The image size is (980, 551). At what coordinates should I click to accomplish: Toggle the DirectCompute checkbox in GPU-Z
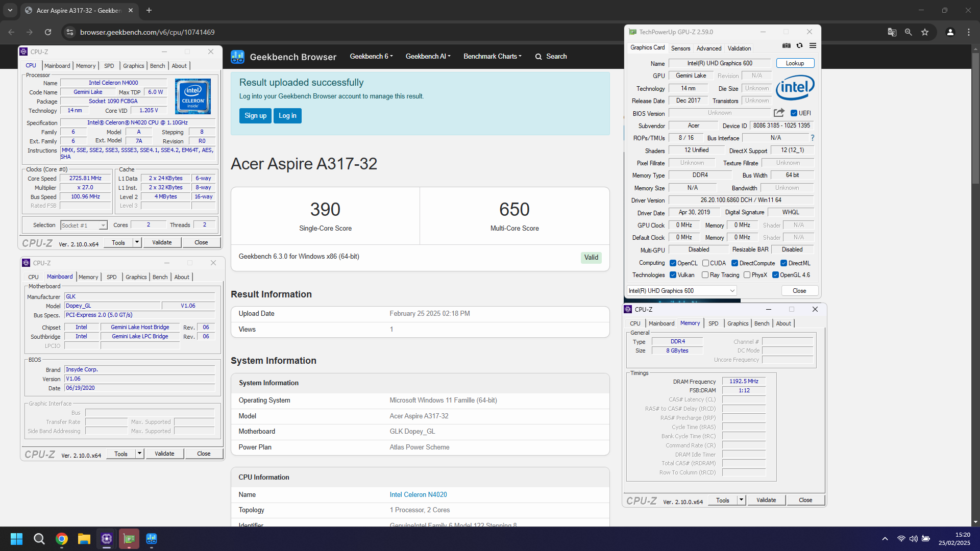click(734, 263)
